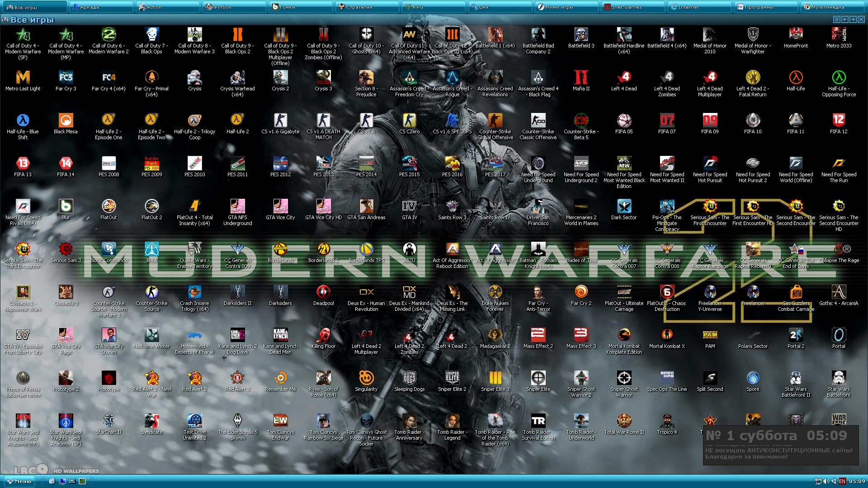Launch Prototype 2 icon
Image resolution: width=868 pixels, height=488 pixels.
click(x=66, y=378)
